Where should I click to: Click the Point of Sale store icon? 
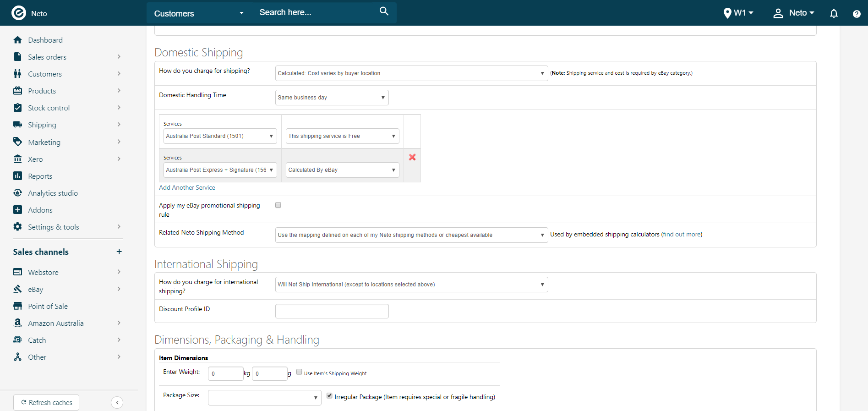coord(18,306)
